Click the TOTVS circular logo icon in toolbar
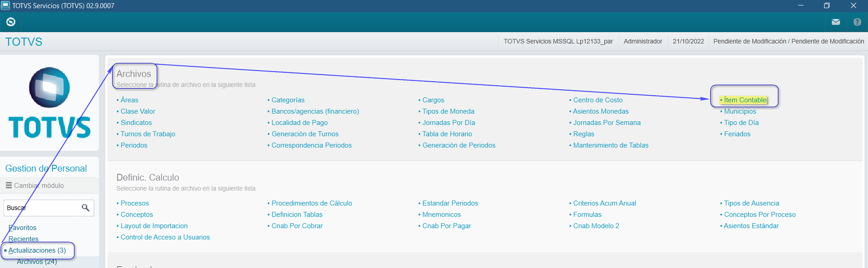 click(11, 22)
